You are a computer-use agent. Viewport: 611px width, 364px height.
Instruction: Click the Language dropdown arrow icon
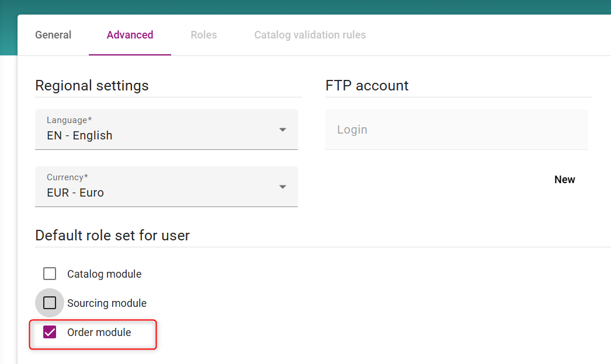coord(283,129)
